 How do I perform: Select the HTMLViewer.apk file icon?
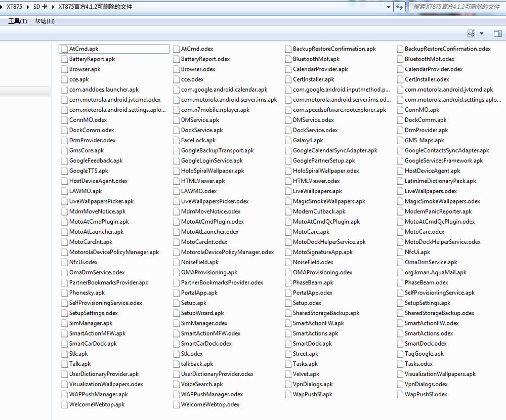[176, 181]
